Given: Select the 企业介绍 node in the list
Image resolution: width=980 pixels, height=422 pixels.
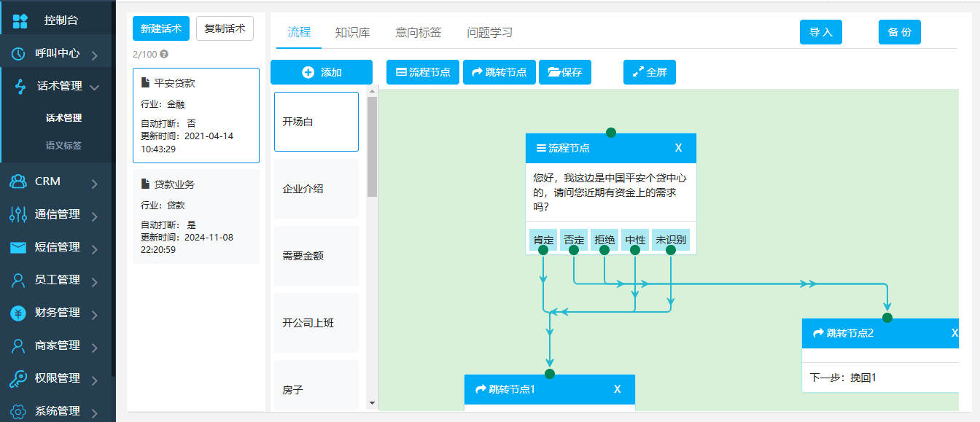Looking at the screenshot, I should 316,188.
